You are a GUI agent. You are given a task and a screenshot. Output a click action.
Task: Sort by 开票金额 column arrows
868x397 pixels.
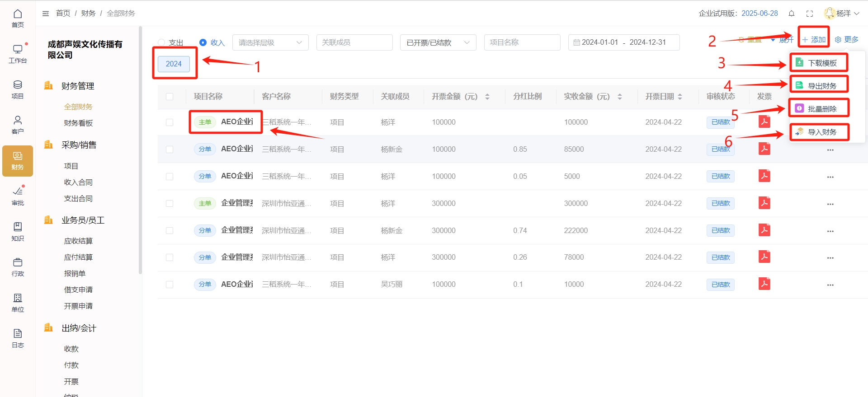[x=487, y=97]
